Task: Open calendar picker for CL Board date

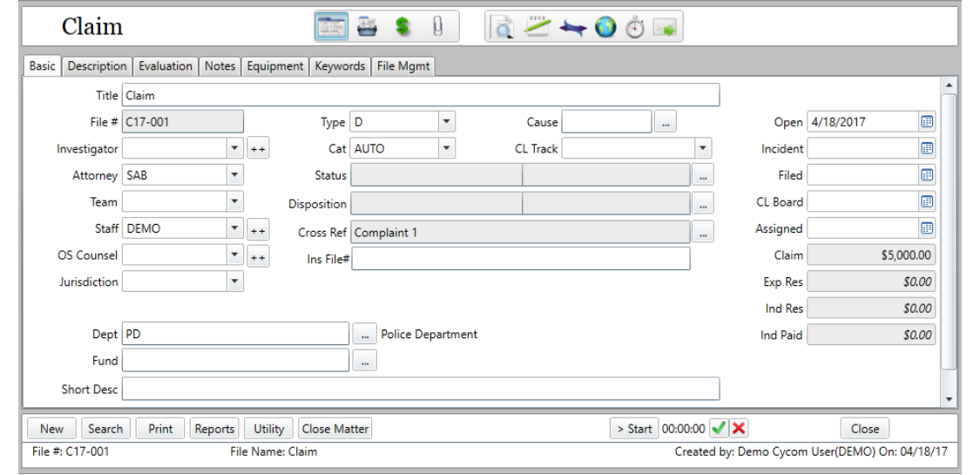Action: [927, 202]
